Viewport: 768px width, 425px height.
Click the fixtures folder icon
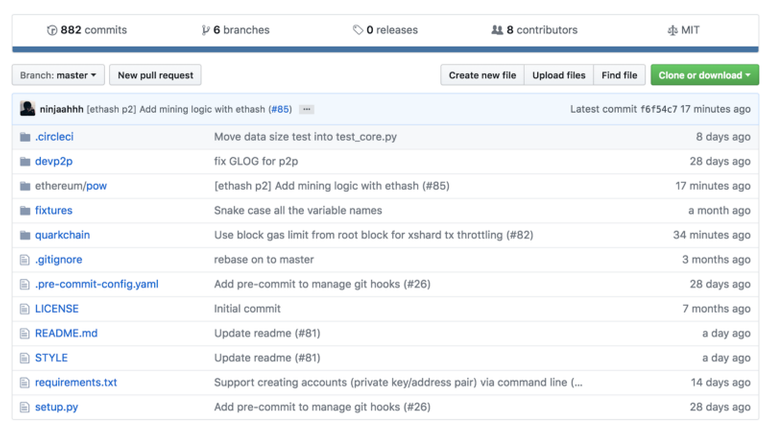[x=25, y=211]
